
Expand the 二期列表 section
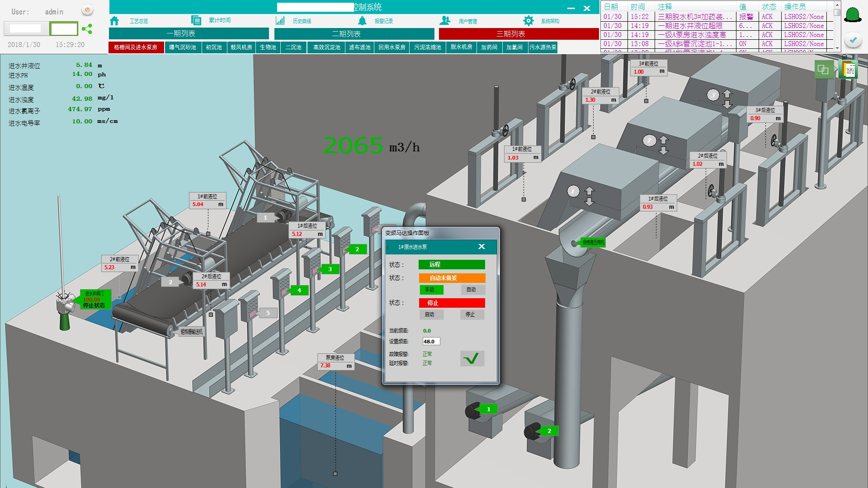coord(354,34)
